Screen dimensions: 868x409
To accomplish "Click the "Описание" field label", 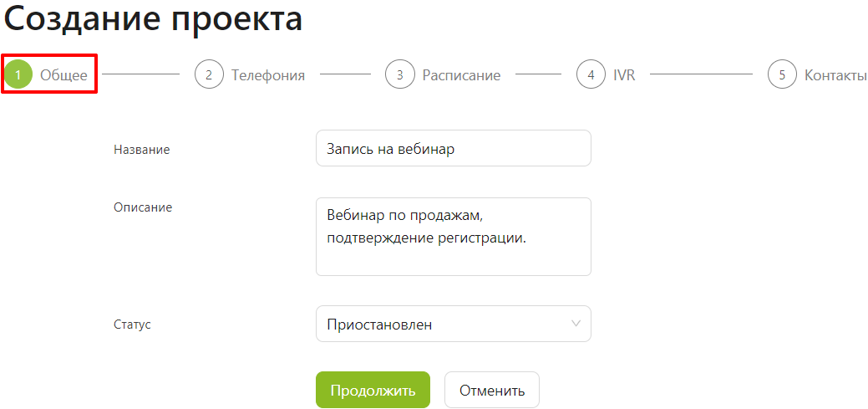I will coord(143,207).
